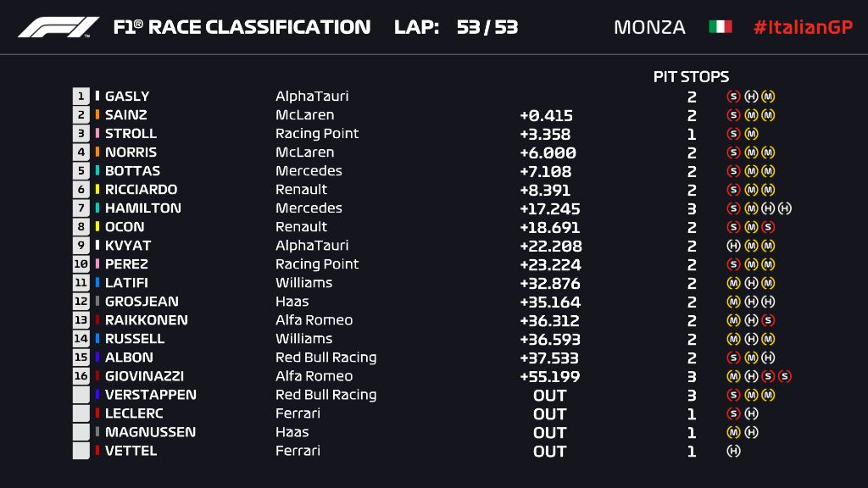Image resolution: width=868 pixels, height=488 pixels.
Task: Click the F1 logo
Action: [58, 27]
